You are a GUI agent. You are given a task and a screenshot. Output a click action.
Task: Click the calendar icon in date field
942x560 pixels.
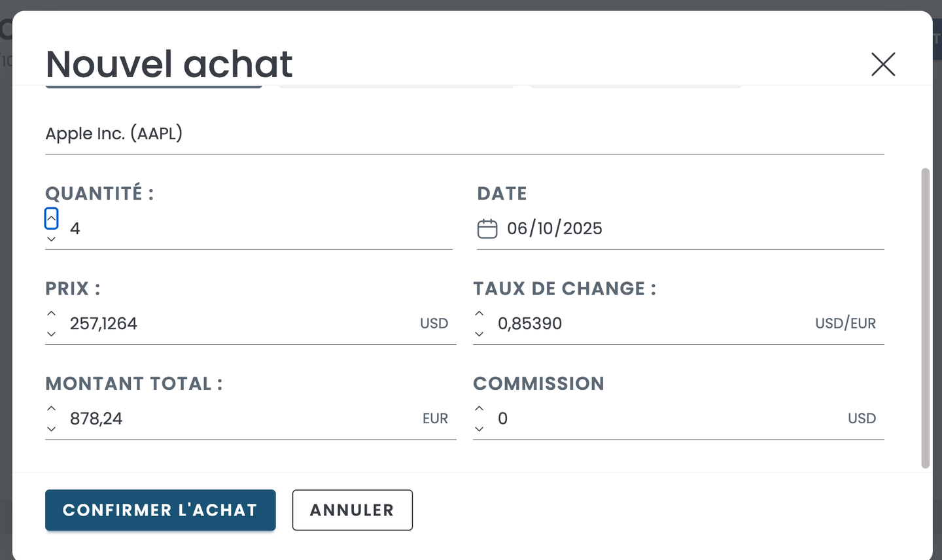pyautogui.click(x=487, y=229)
